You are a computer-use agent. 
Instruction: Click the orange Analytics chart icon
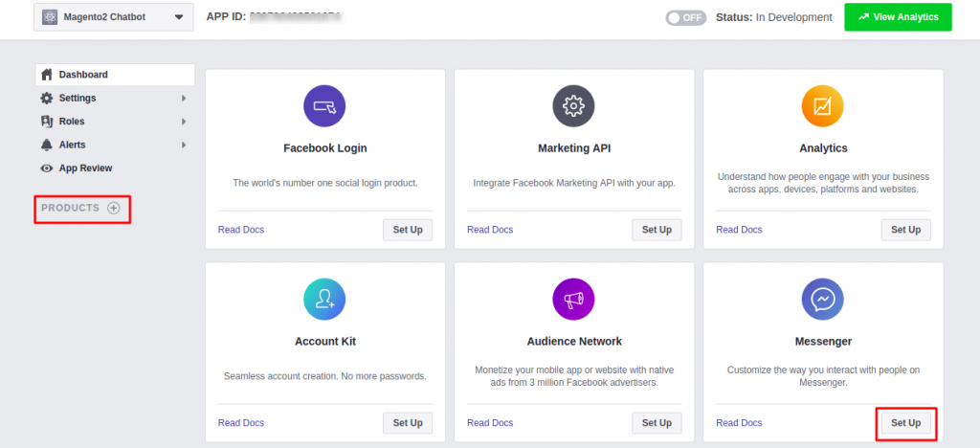click(x=822, y=106)
